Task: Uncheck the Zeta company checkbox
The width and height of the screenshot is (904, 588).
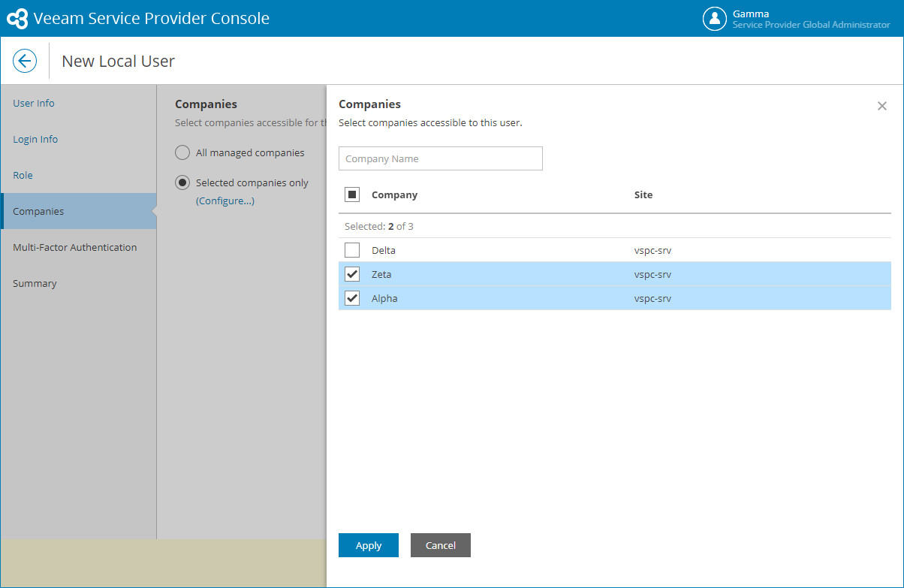Action: 352,274
